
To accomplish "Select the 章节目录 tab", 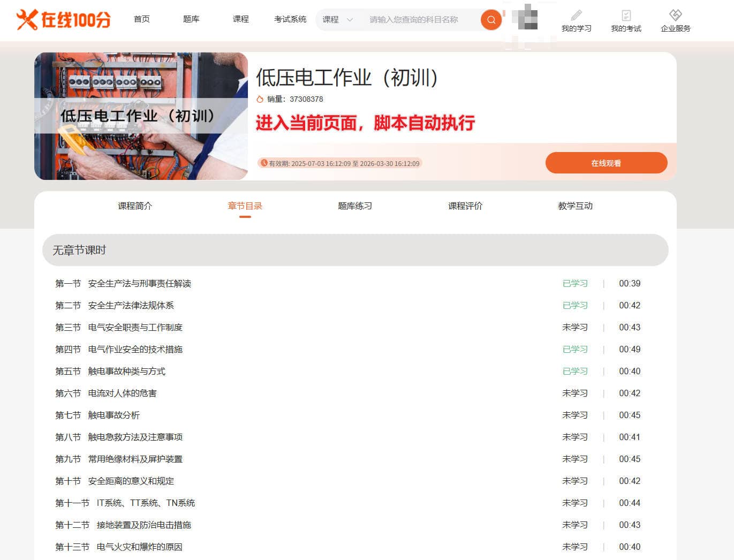I will coord(245,206).
